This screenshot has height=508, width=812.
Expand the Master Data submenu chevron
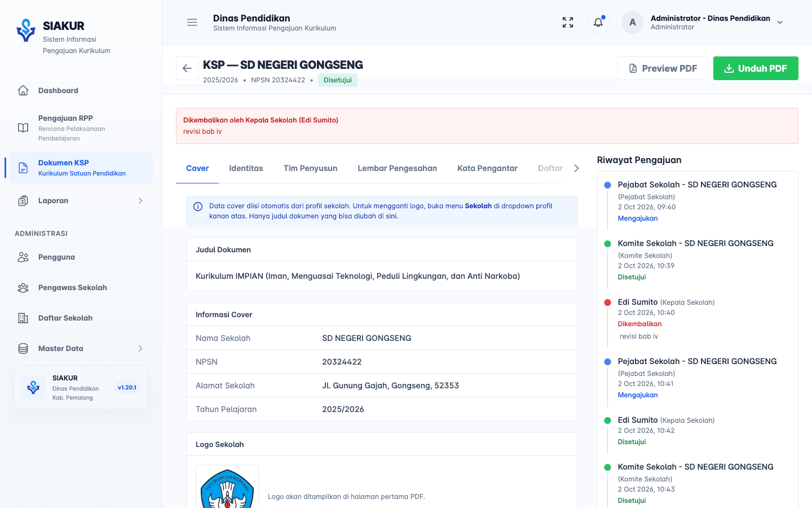coord(140,348)
